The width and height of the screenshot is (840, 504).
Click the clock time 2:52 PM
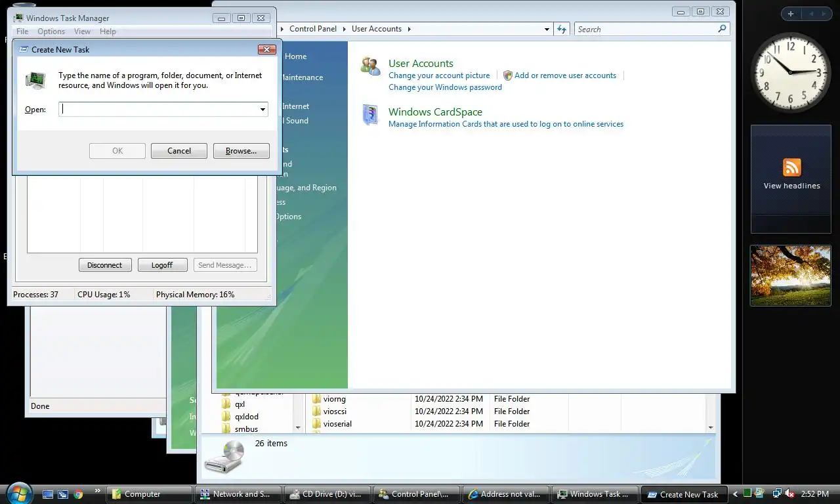click(814, 494)
